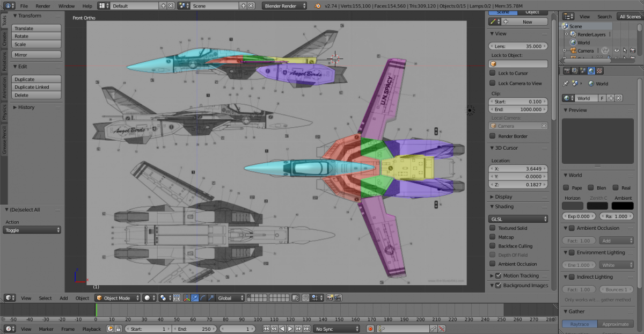The height and width of the screenshot is (334, 644).
Task: Switch to the Physics tab in tool shelf
Action: 4,112
